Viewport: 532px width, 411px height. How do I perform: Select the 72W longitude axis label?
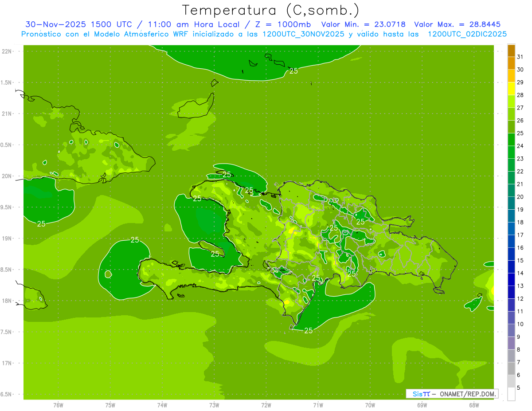tap(266, 405)
